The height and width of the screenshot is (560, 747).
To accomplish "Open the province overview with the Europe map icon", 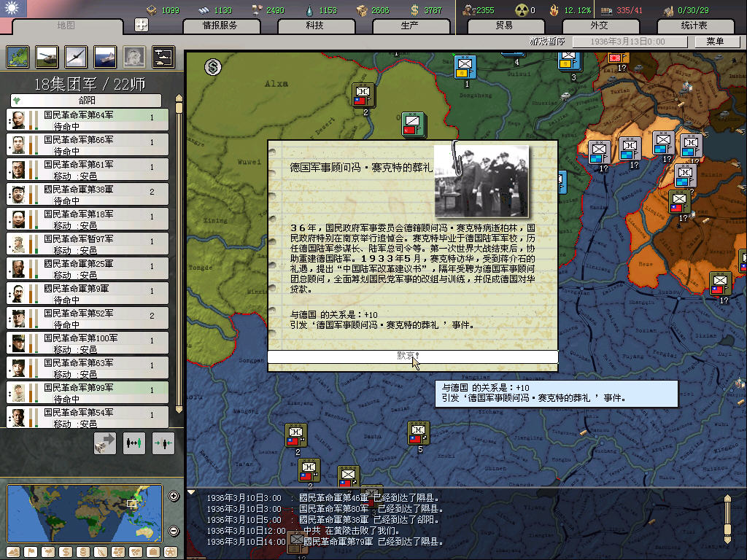I will point(18,57).
